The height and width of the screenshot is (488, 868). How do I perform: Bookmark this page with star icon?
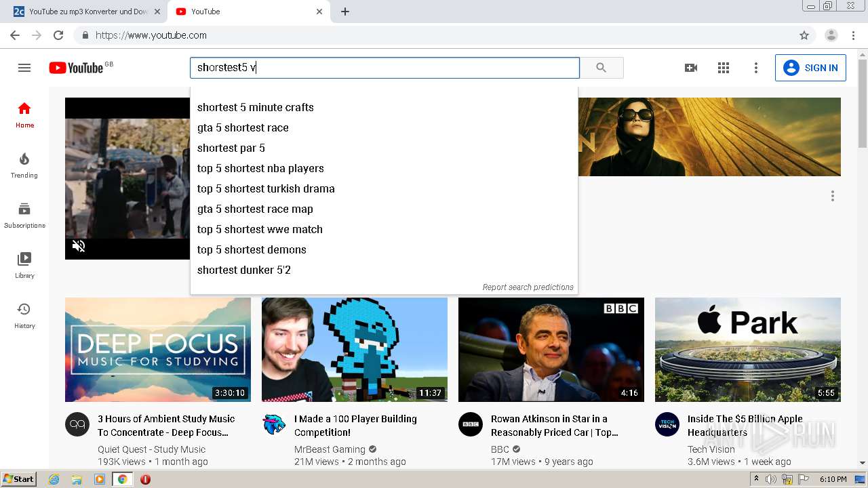(x=804, y=35)
